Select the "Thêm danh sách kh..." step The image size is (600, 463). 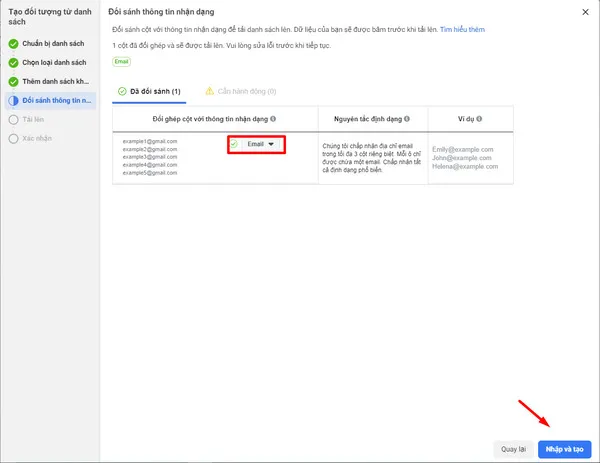point(57,81)
